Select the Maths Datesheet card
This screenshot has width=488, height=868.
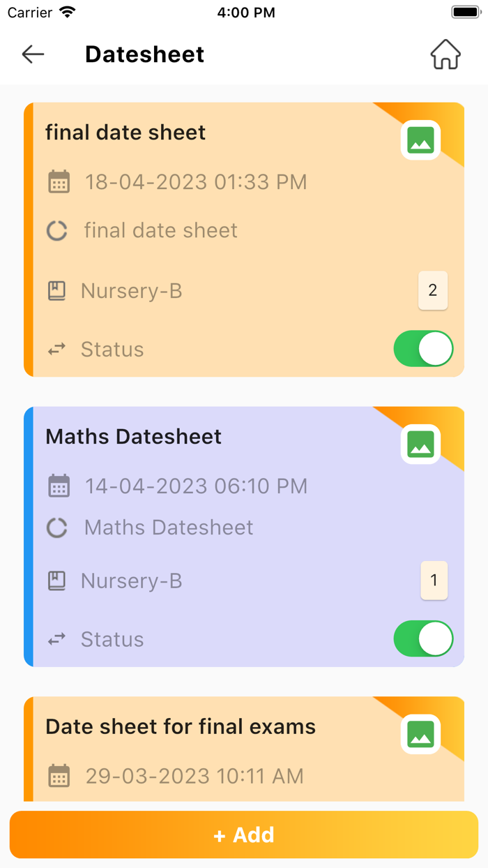pyautogui.click(x=244, y=536)
